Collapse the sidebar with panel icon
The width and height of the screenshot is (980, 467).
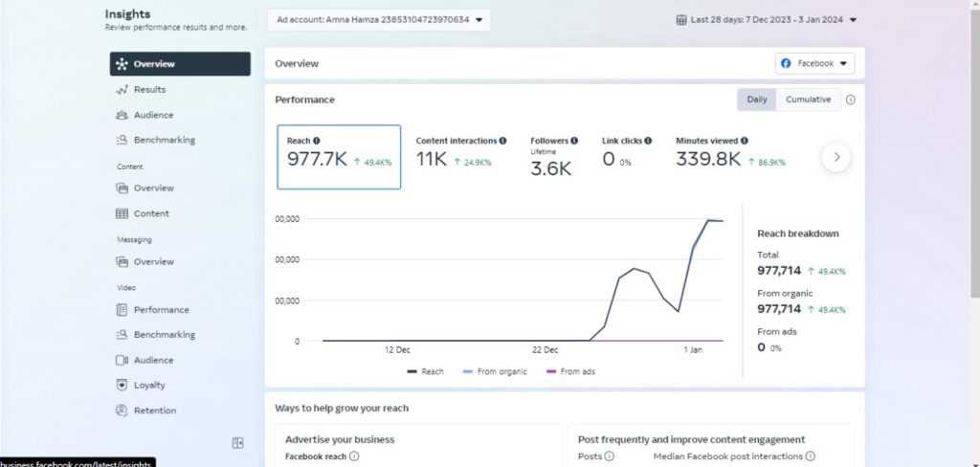point(237,443)
